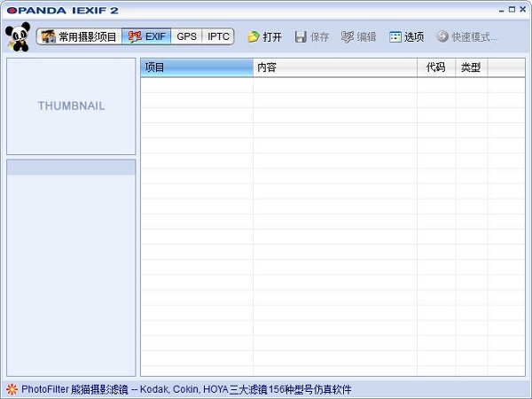
Task: Sort by the 内容 column header
Action: coord(334,67)
